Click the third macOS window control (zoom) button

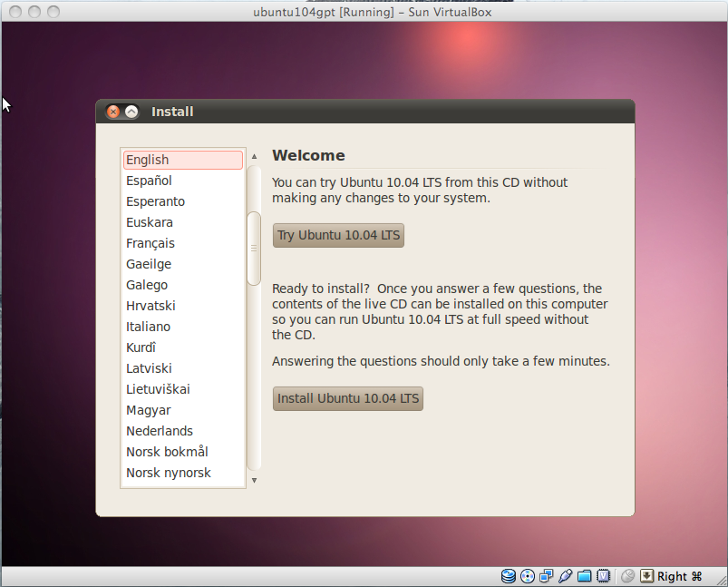[53, 12]
